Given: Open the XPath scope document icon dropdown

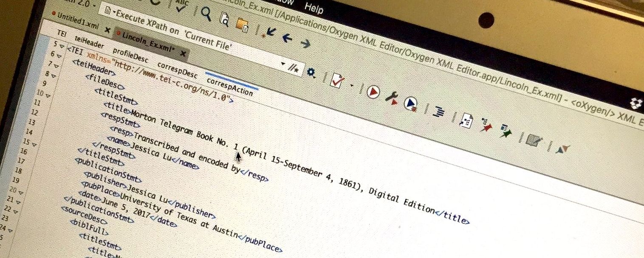Looking at the screenshot, I should (x=110, y=11).
